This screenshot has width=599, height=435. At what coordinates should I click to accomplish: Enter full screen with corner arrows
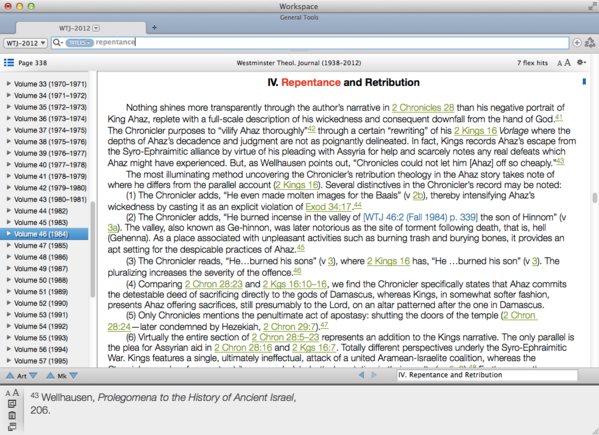[593, 6]
